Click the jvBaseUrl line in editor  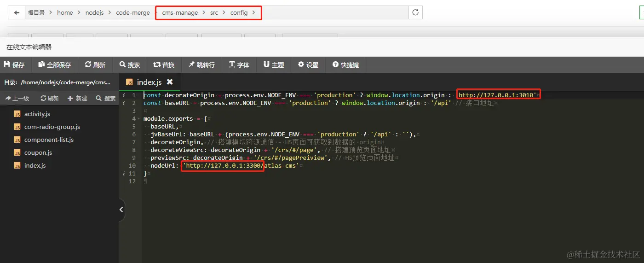[x=283, y=134]
